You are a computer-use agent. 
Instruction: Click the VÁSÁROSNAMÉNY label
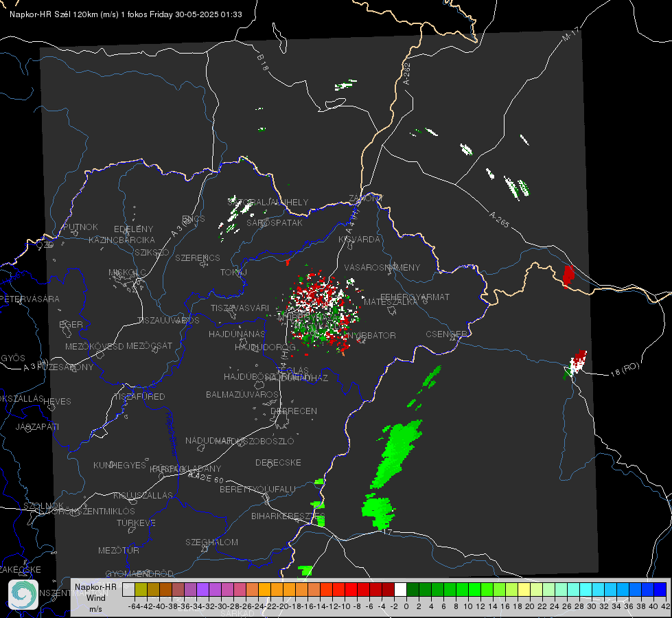382,267
